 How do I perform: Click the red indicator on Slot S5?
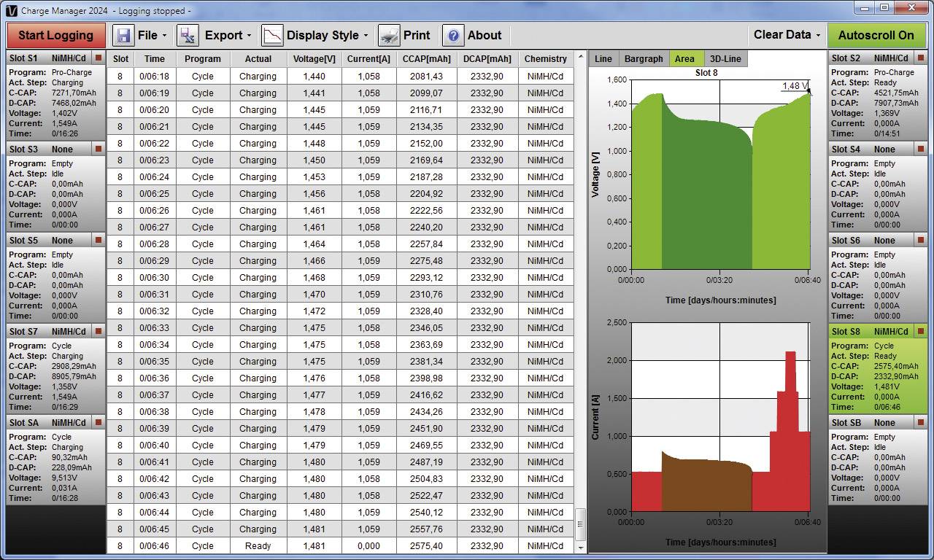pos(99,240)
